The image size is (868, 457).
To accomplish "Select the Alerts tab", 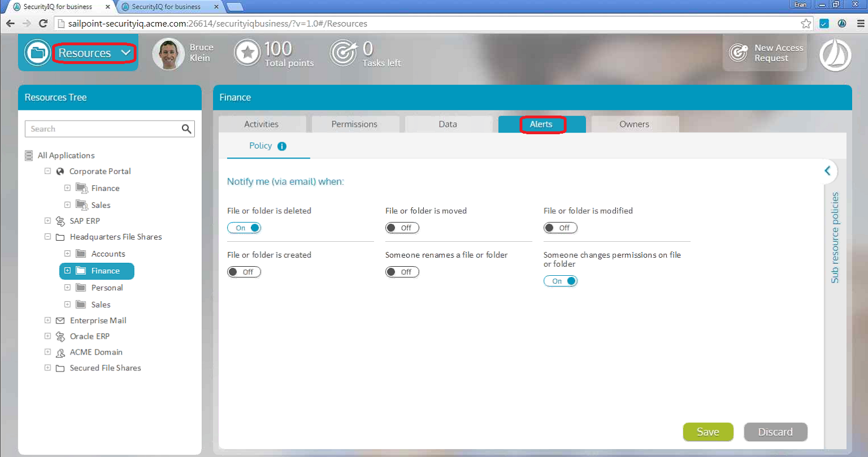I will [542, 124].
